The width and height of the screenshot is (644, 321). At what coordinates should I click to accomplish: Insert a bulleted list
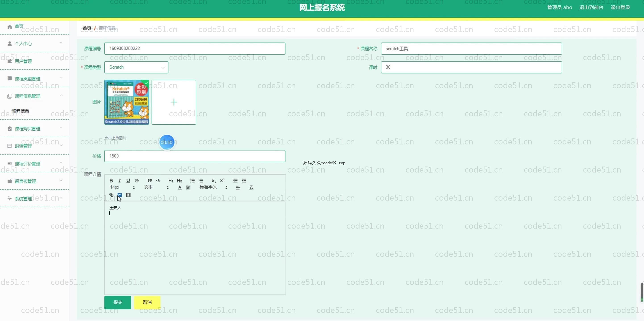coord(201,181)
